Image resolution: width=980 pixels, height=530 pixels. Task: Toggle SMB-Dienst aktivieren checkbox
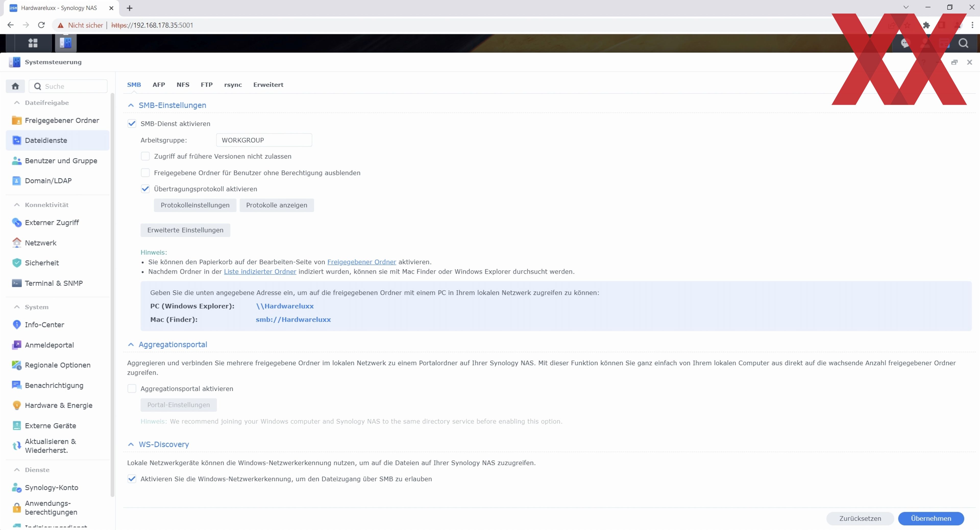coord(132,124)
